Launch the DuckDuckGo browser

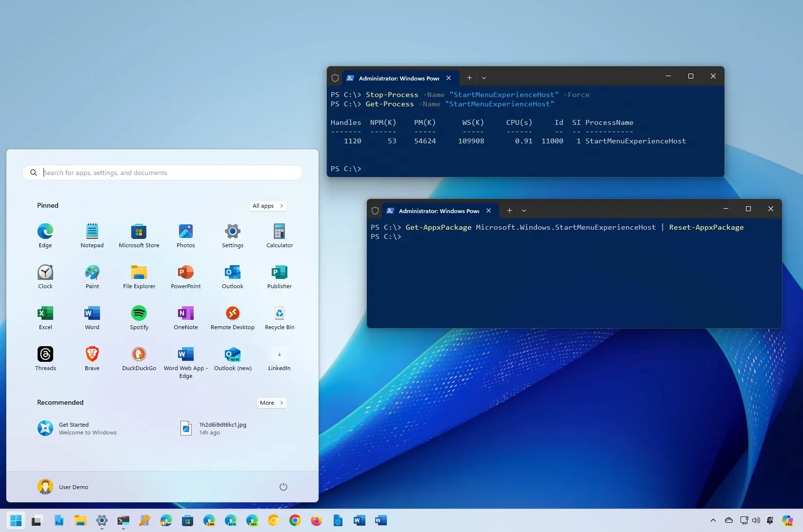pyautogui.click(x=139, y=358)
